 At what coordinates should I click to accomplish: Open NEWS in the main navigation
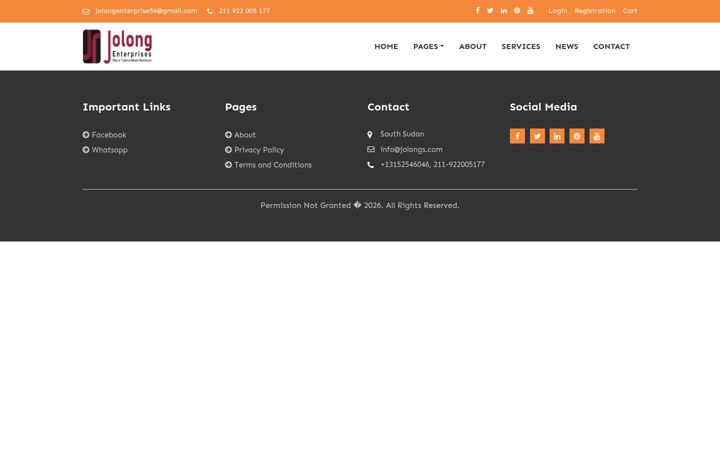[x=567, y=46]
